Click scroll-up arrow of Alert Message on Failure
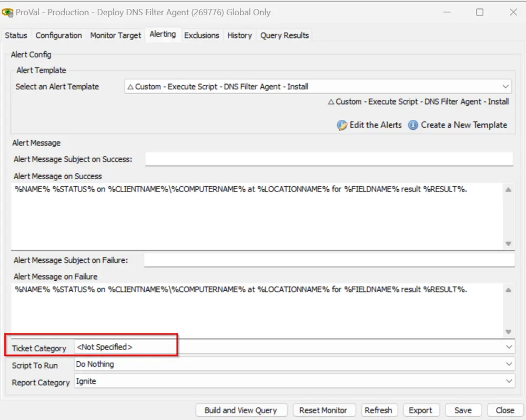Viewport: 526px width, 420px height. point(509,290)
